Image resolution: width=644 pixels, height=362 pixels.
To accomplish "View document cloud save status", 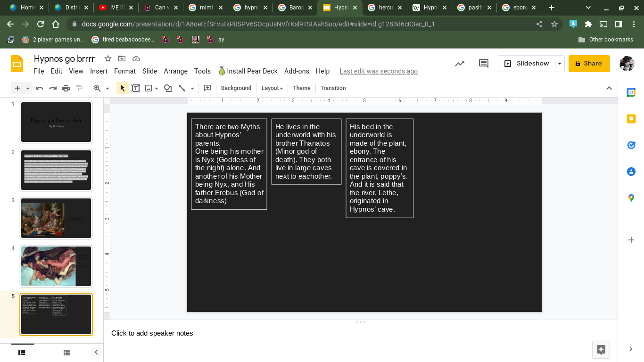I will click(x=136, y=58).
